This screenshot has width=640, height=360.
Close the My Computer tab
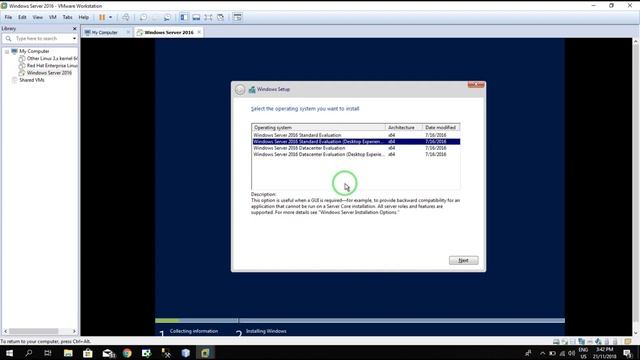[128, 32]
